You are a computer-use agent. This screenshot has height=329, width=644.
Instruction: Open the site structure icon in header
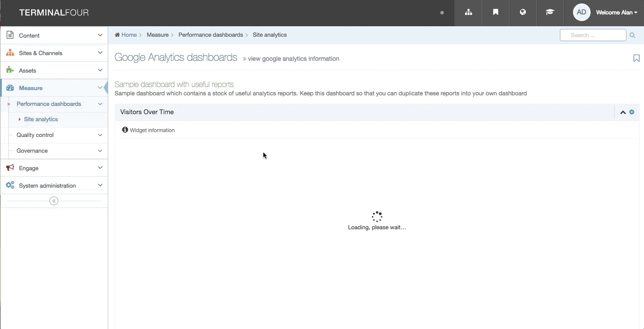(468, 13)
